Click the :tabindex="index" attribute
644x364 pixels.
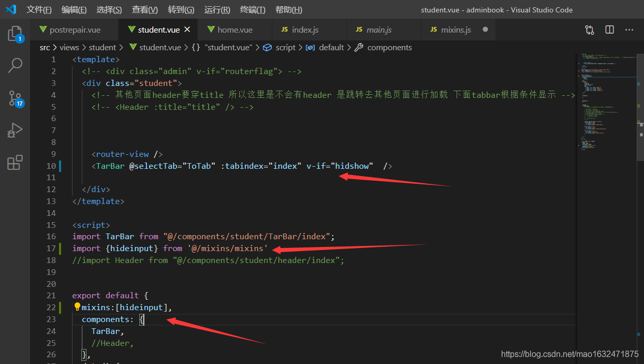point(261,166)
